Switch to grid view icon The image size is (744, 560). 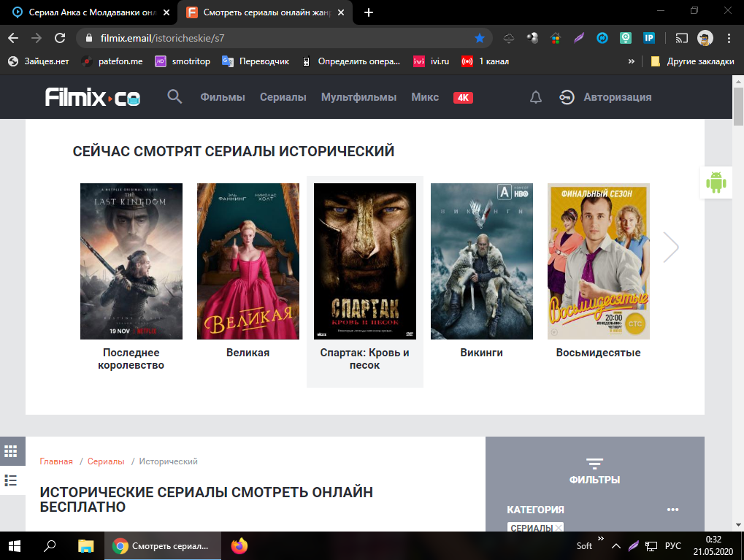(11, 451)
